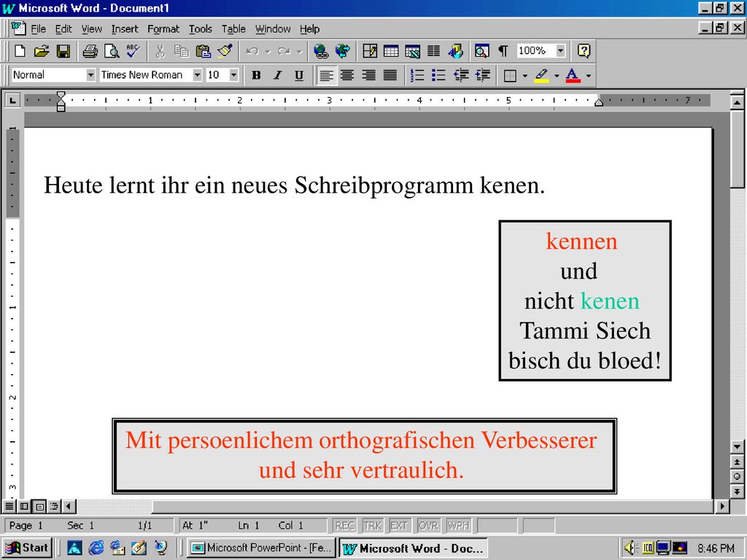Run spelling and grammar check
This screenshot has width=747, height=560.
click(x=133, y=50)
